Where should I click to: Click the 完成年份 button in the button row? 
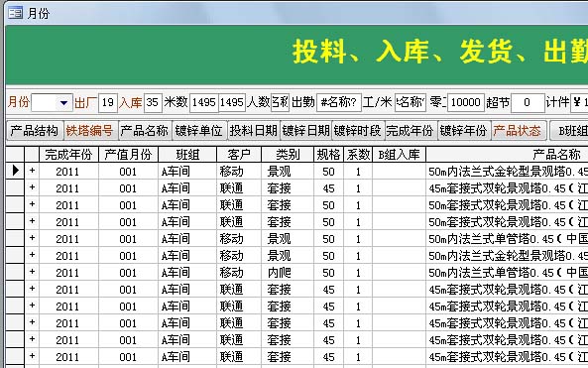[411, 131]
